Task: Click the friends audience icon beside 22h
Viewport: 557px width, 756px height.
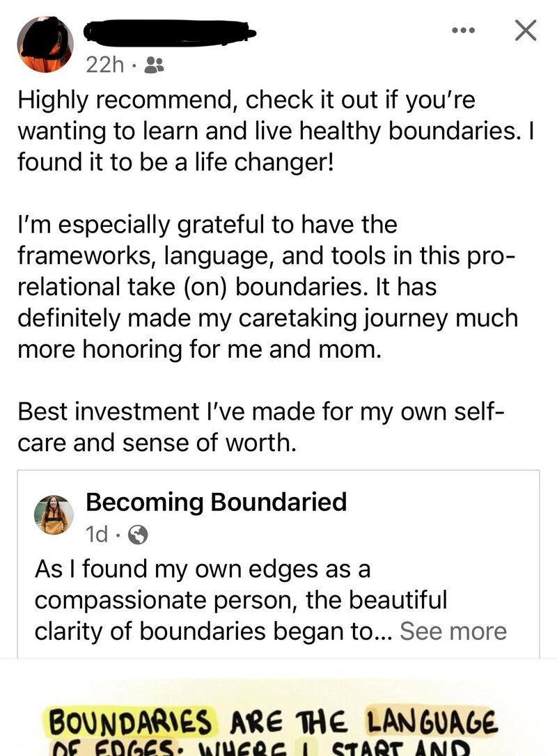Action: tap(155, 65)
